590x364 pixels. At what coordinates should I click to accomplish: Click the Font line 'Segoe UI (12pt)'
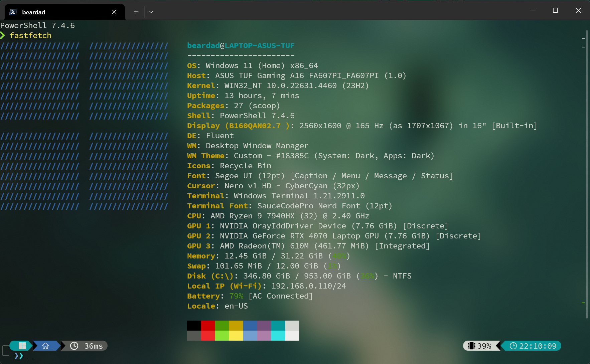(x=320, y=176)
